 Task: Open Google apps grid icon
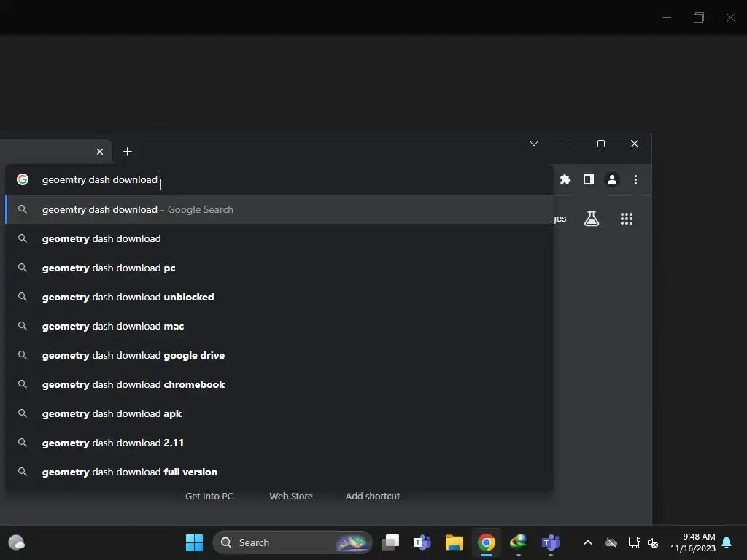(x=627, y=219)
